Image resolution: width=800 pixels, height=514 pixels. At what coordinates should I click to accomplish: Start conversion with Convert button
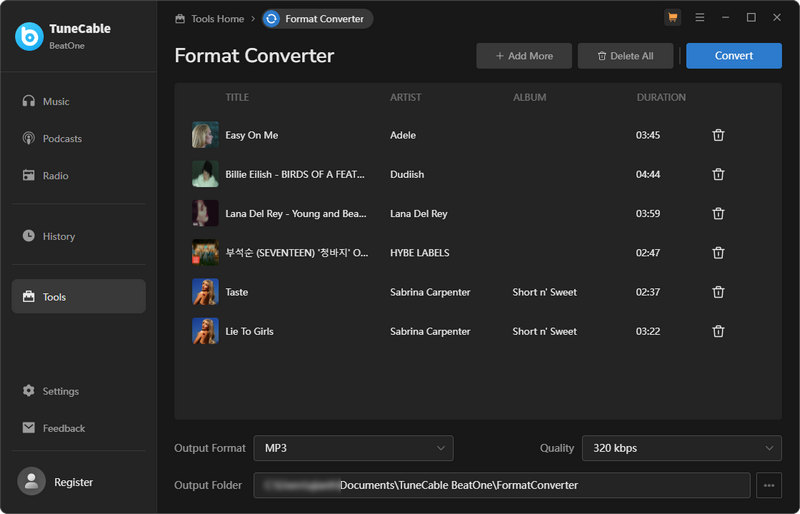pos(734,56)
